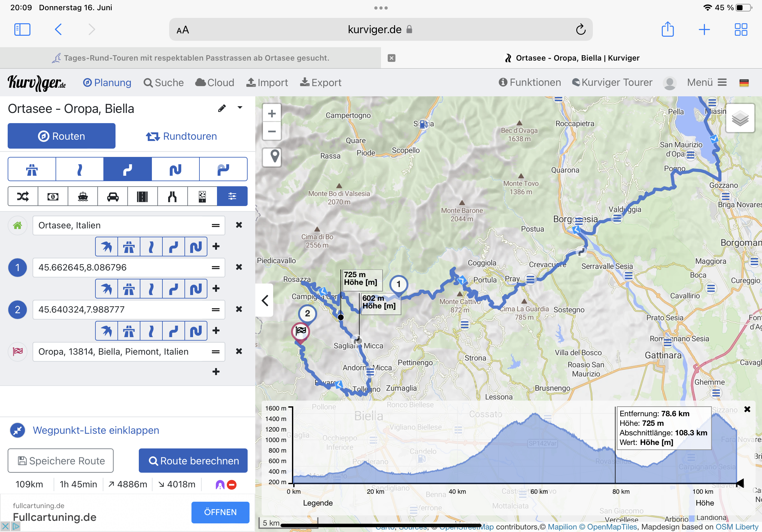Click the Route berechnen button
762x532 pixels.
[x=193, y=461]
